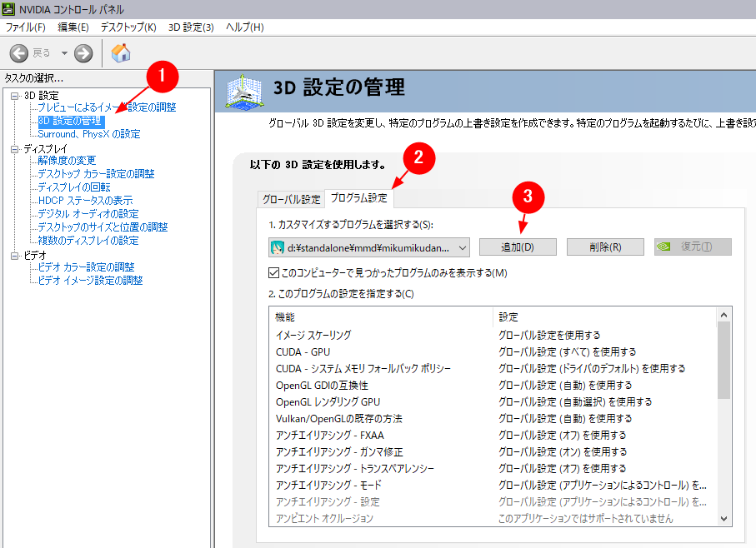Select the CUDA - GPU setting row

pos(493,352)
